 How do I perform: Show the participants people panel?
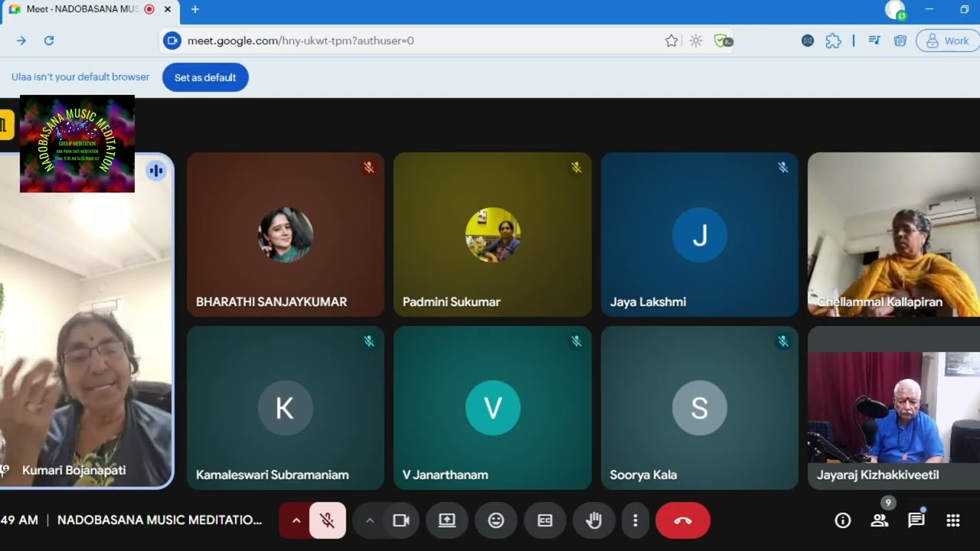(880, 520)
